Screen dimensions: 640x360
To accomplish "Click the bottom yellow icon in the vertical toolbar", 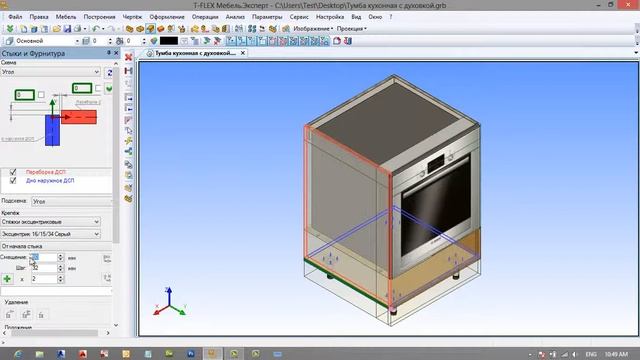I will pos(129,199).
